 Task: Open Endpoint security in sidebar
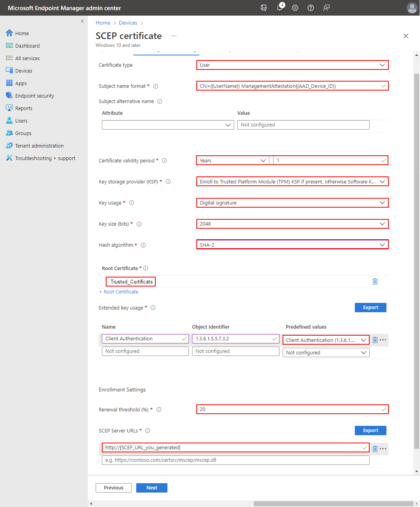click(x=34, y=96)
